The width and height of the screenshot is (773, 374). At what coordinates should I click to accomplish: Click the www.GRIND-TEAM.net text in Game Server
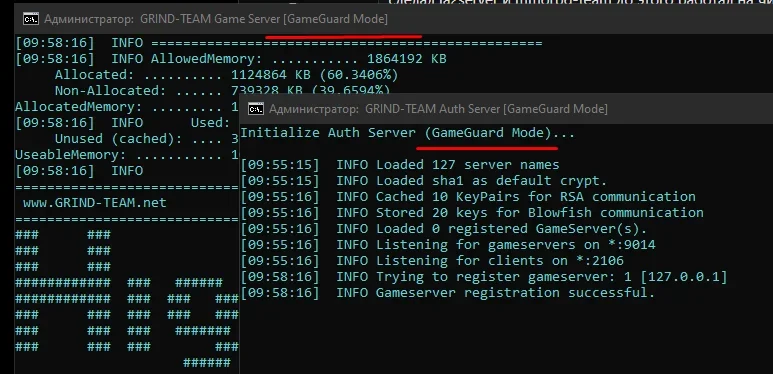[95, 203]
